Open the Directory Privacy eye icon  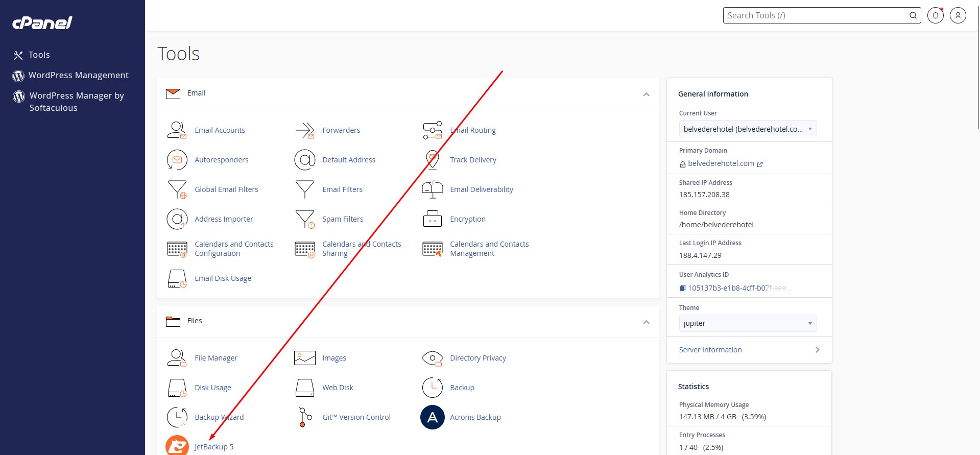pyautogui.click(x=432, y=358)
